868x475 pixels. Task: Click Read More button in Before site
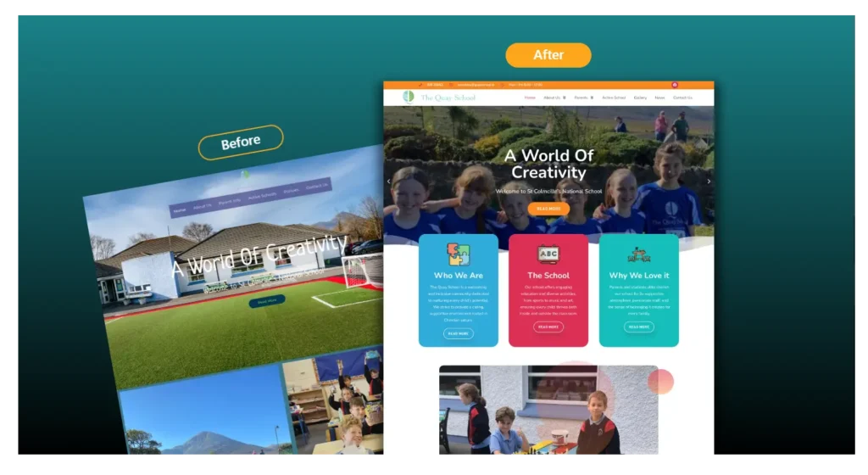tap(267, 301)
